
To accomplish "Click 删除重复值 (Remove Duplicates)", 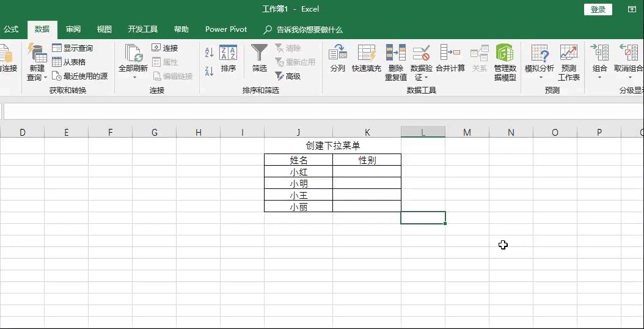I will pyautogui.click(x=396, y=62).
